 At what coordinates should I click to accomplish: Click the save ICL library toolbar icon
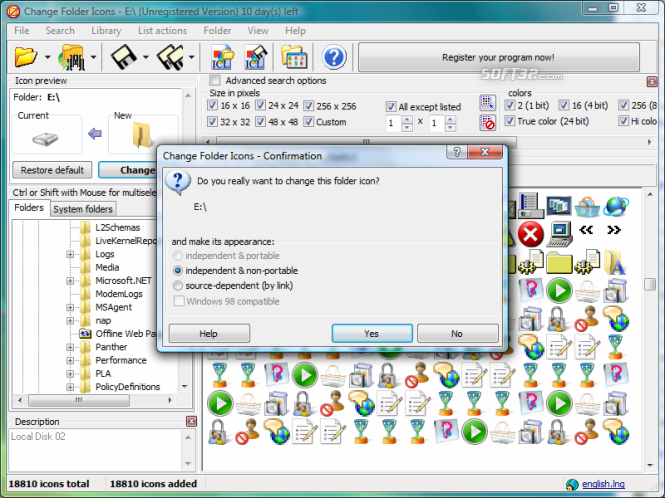255,57
